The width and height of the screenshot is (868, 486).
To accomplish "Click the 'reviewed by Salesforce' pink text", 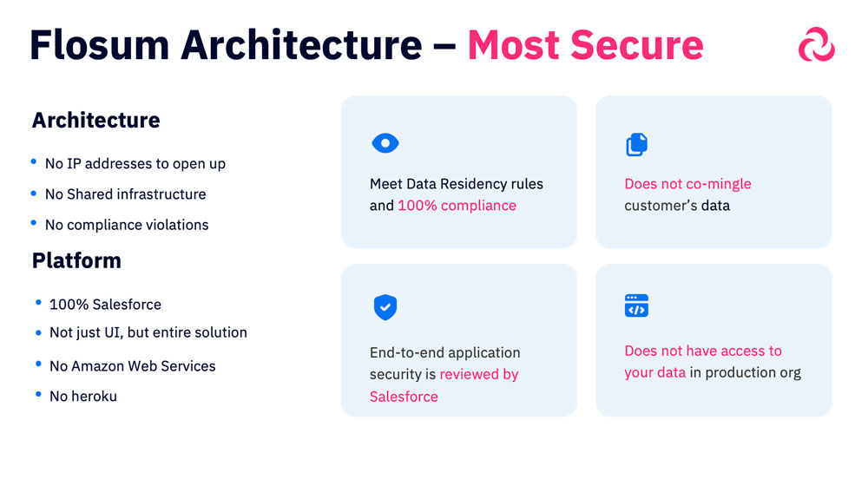I will click(x=444, y=385).
